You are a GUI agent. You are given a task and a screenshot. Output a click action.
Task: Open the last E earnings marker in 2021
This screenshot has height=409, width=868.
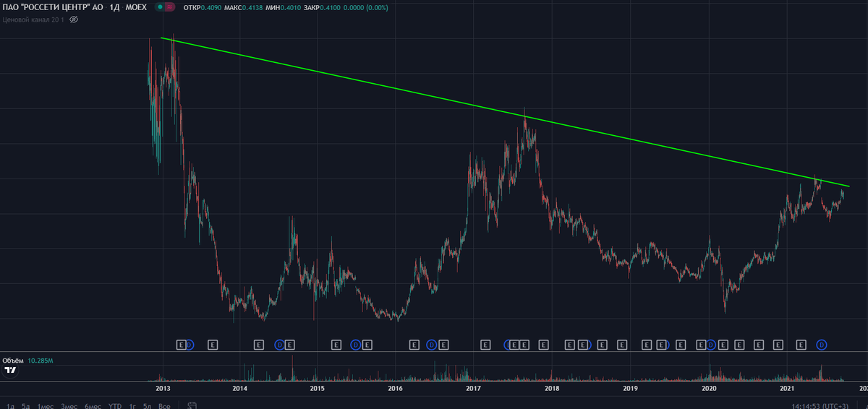(801, 345)
